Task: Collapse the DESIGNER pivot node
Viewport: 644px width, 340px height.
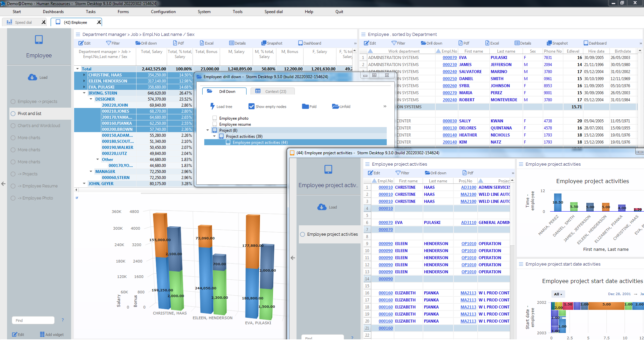Action: click(91, 99)
